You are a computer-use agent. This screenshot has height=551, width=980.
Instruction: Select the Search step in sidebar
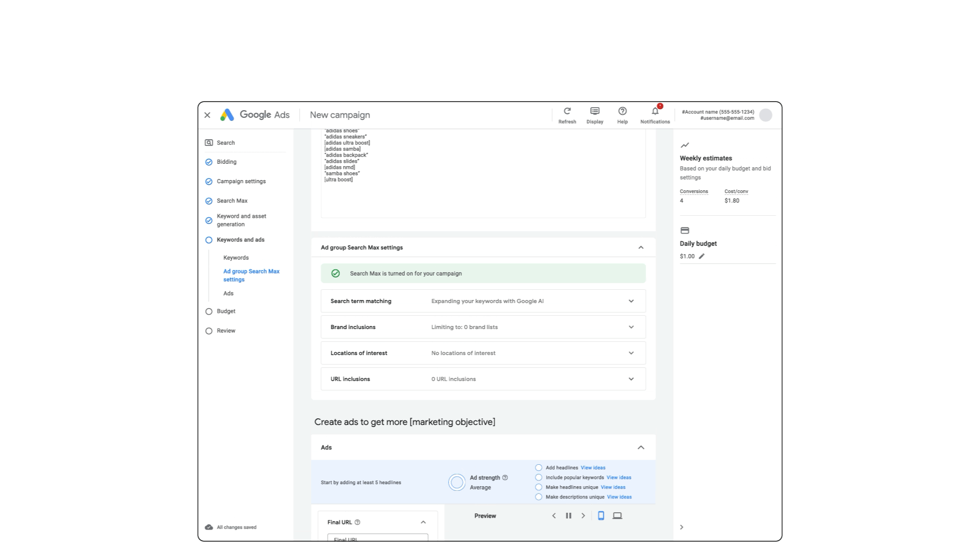click(x=226, y=143)
